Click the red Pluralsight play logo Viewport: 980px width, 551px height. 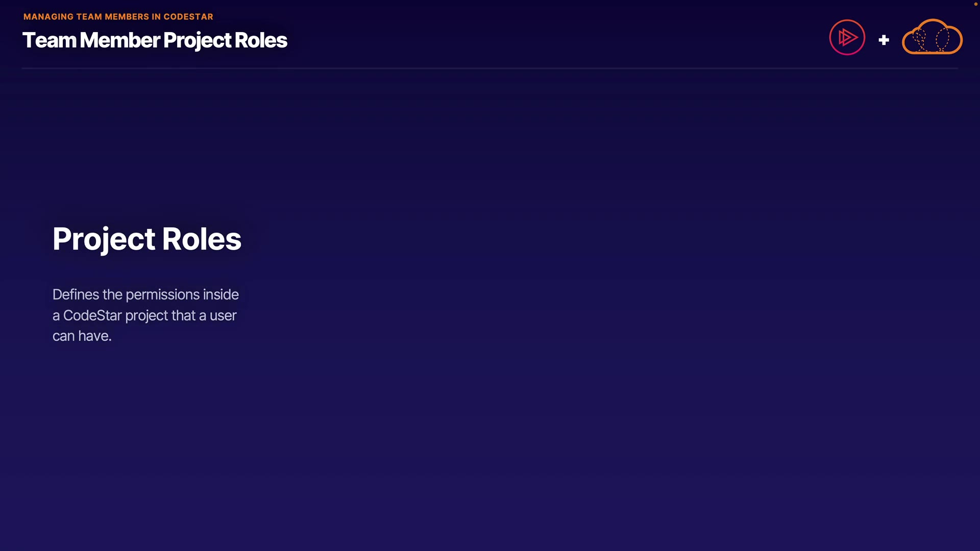click(847, 37)
